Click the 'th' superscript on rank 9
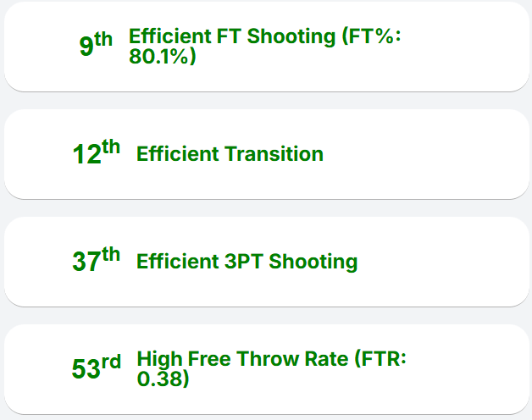532x420 pixels. coord(103,40)
